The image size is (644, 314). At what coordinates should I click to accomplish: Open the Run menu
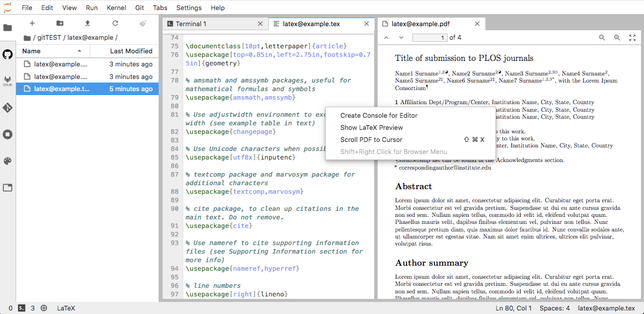tap(92, 8)
